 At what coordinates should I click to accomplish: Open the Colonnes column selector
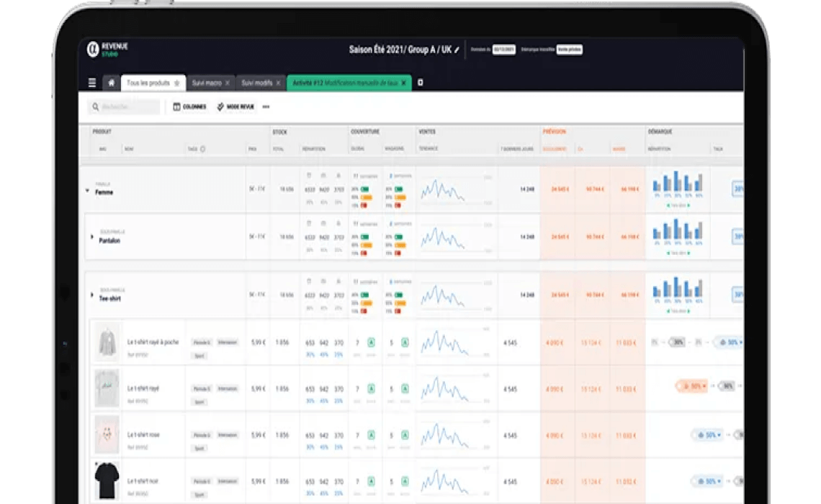(189, 107)
